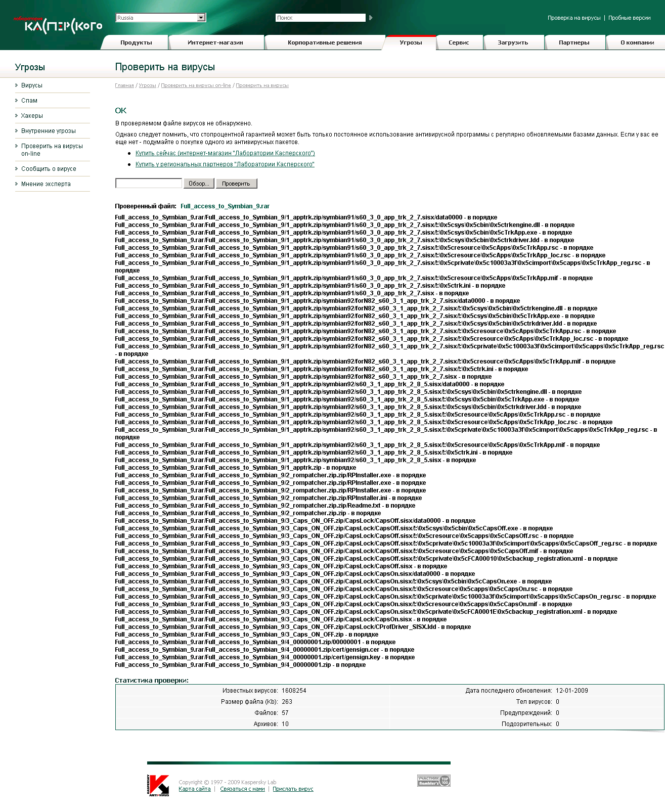Click the Kaspersky Lab logo in the header
Viewport: 665px width, 812px height.
pos(58,25)
